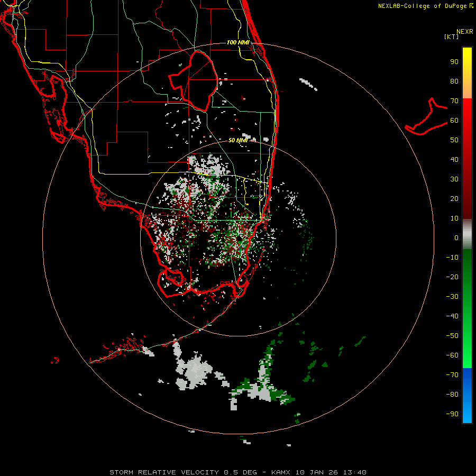Click the gray zero-velocity segment of the color bar
The height and width of the screenshot is (476, 476).
(467, 234)
